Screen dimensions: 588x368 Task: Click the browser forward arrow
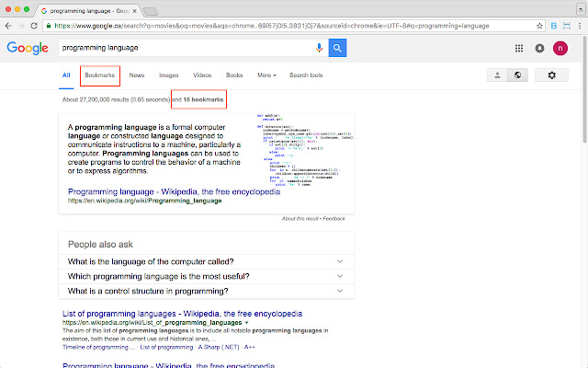[21, 26]
